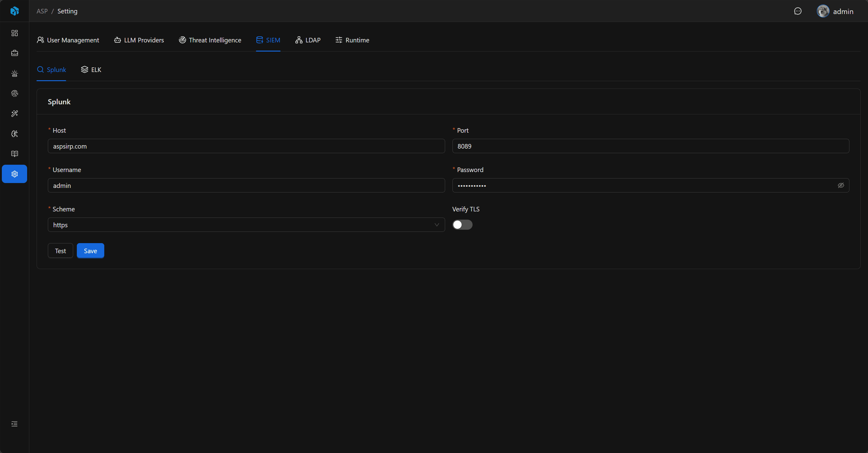Click the Save button
The width and height of the screenshot is (868, 453).
point(90,251)
